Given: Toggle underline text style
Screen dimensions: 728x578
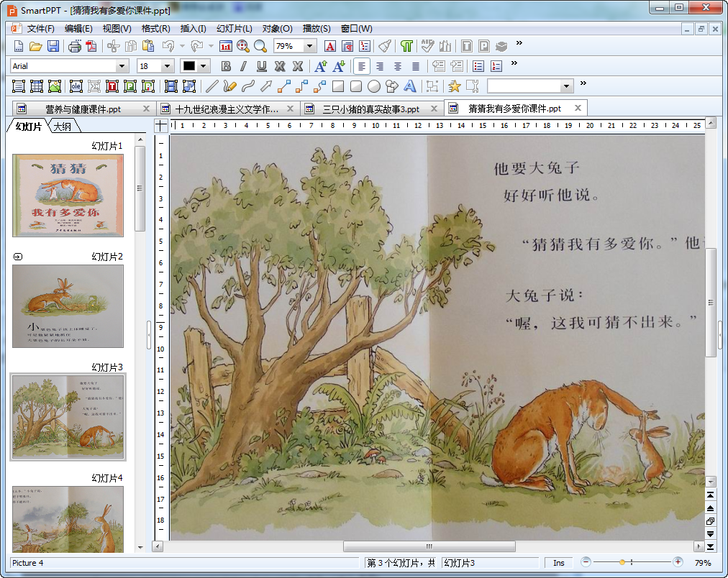Looking at the screenshot, I should point(261,66).
